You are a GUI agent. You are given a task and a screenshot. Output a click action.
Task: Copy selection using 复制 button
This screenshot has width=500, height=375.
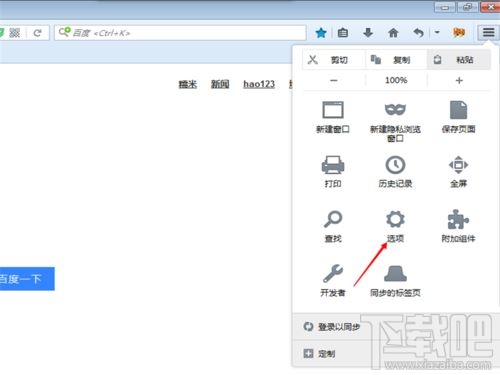[396, 60]
